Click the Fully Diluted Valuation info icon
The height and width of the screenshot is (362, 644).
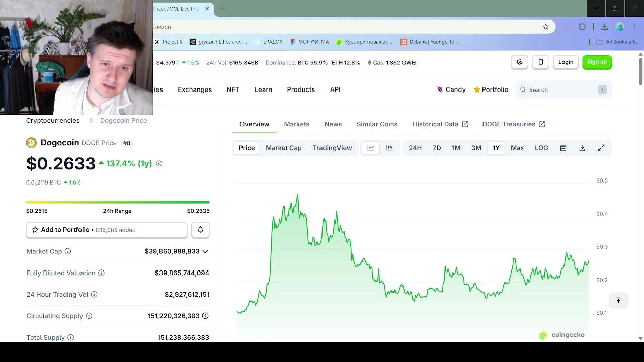[x=101, y=273]
